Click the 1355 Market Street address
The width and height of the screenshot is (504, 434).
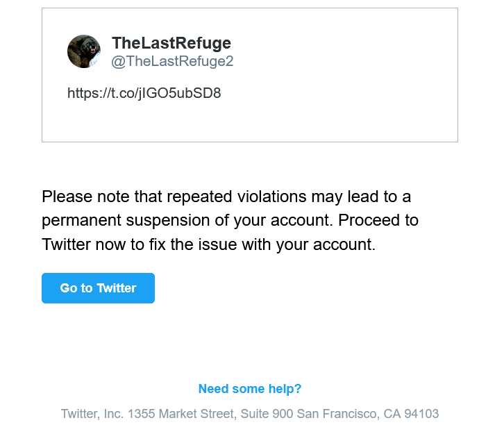pos(181,414)
